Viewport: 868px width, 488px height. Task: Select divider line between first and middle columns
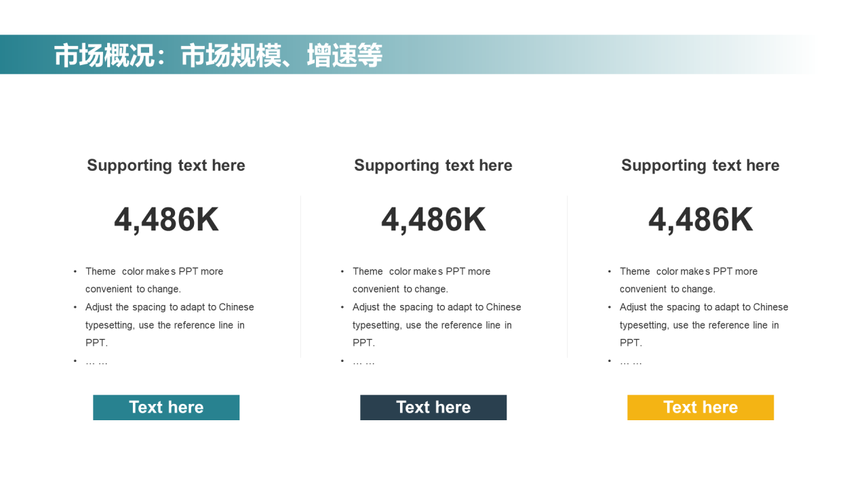[x=300, y=277]
